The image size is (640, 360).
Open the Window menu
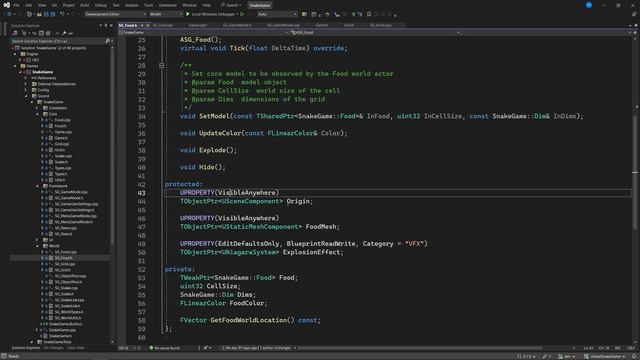click(189, 5)
